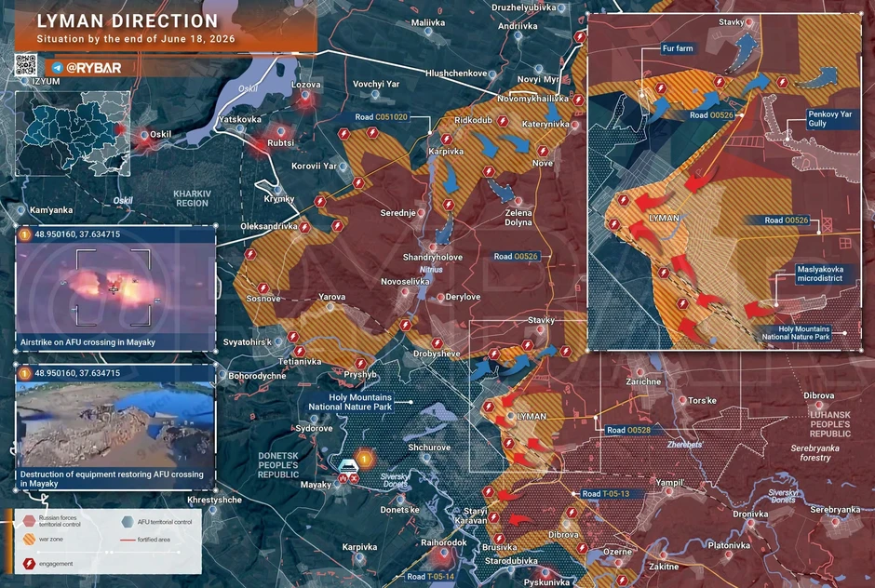
Task: Click the engagement marker beside Nove
Action: [543, 151]
